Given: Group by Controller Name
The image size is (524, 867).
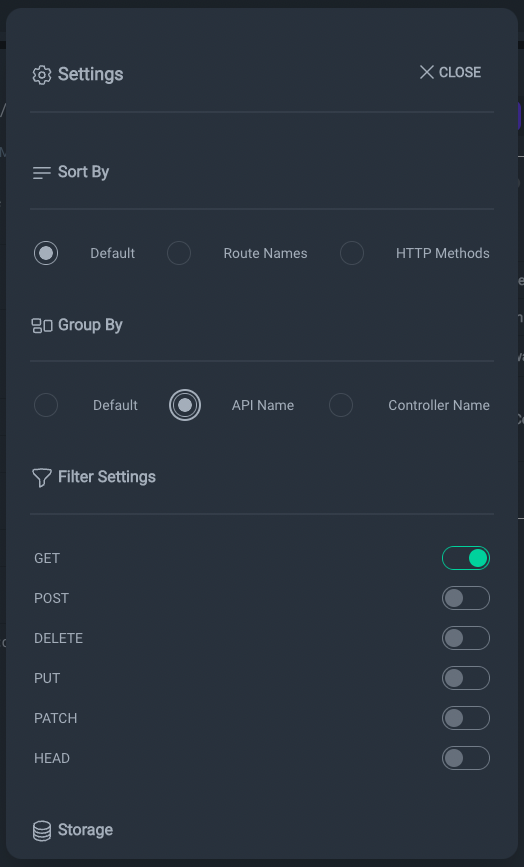Looking at the screenshot, I should pyautogui.click(x=341, y=405).
